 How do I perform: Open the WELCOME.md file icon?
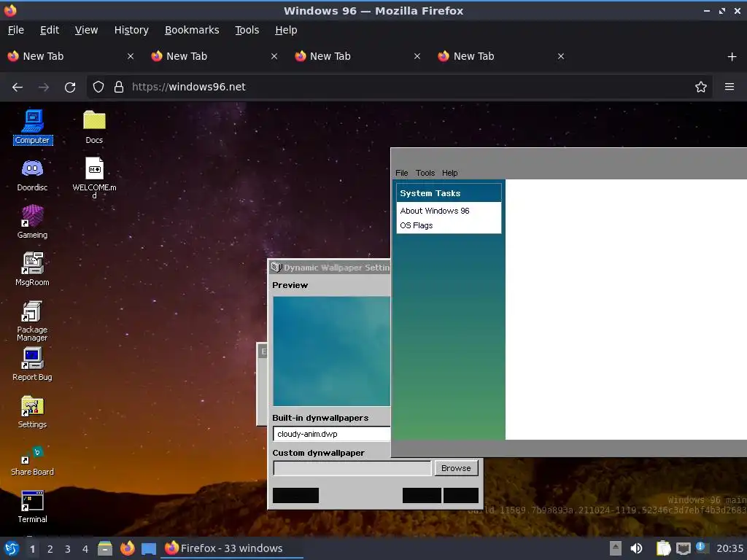[94, 177]
